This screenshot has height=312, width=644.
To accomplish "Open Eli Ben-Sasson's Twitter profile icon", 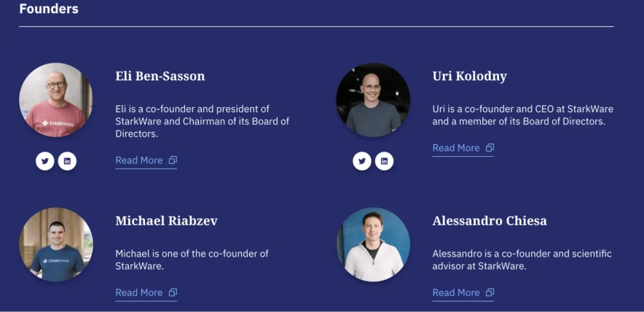I will pyautogui.click(x=45, y=160).
